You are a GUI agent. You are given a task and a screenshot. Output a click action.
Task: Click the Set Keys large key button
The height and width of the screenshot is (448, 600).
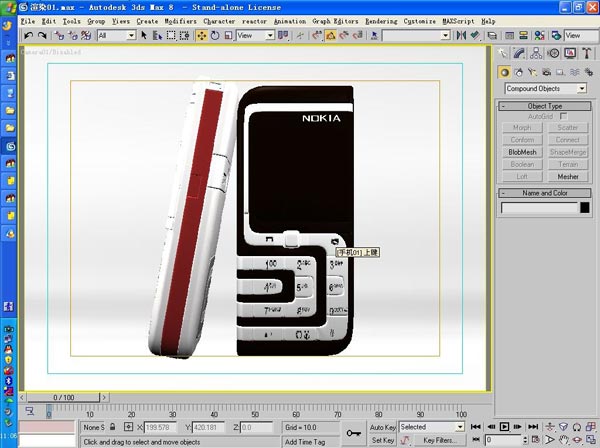pos(353,433)
